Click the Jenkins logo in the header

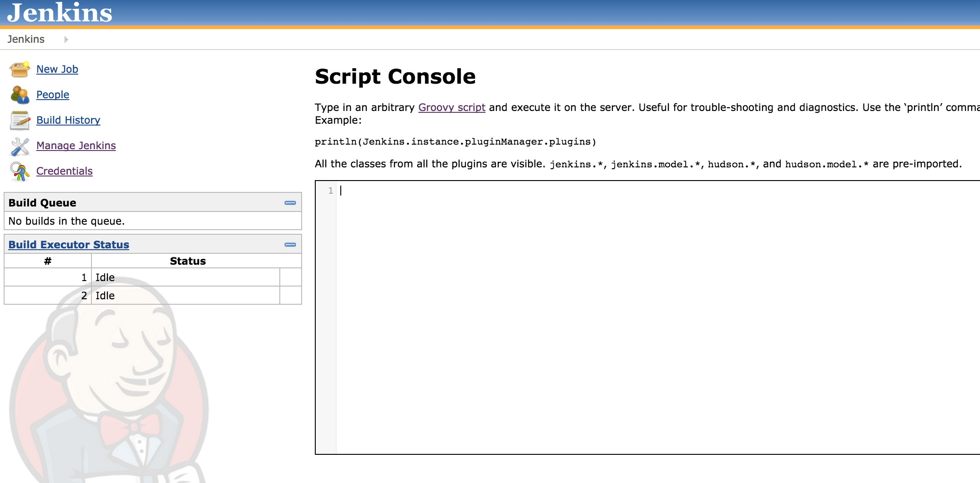pyautogui.click(x=58, y=13)
